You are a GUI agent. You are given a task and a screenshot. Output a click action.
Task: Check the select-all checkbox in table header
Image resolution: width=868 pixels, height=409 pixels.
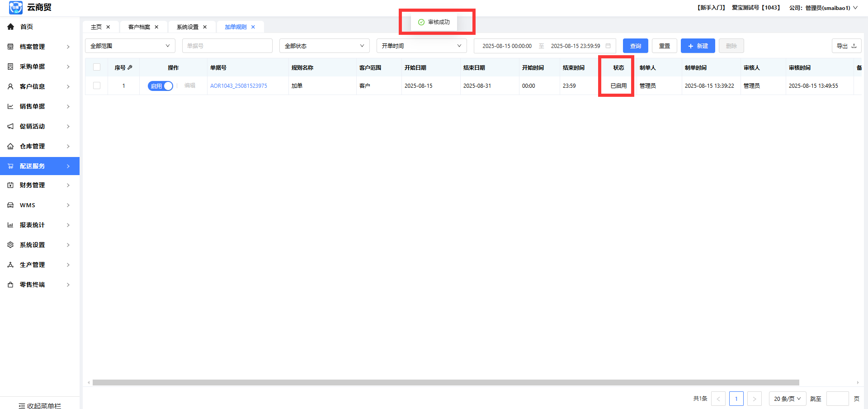(x=97, y=67)
